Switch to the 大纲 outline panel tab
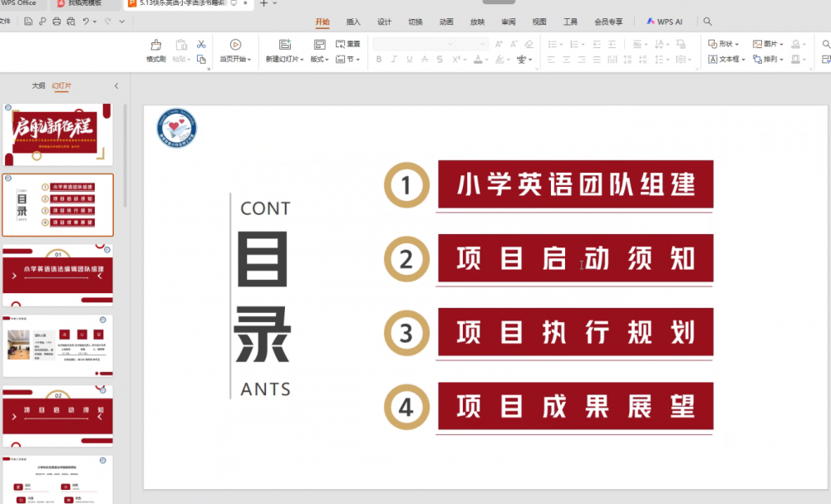831x504 pixels. tap(37, 85)
